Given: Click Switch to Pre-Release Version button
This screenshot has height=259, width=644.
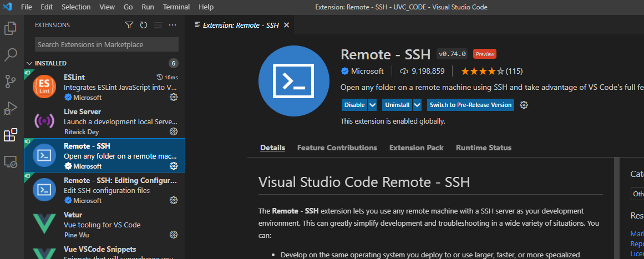Looking at the screenshot, I should tap(471, 105).
